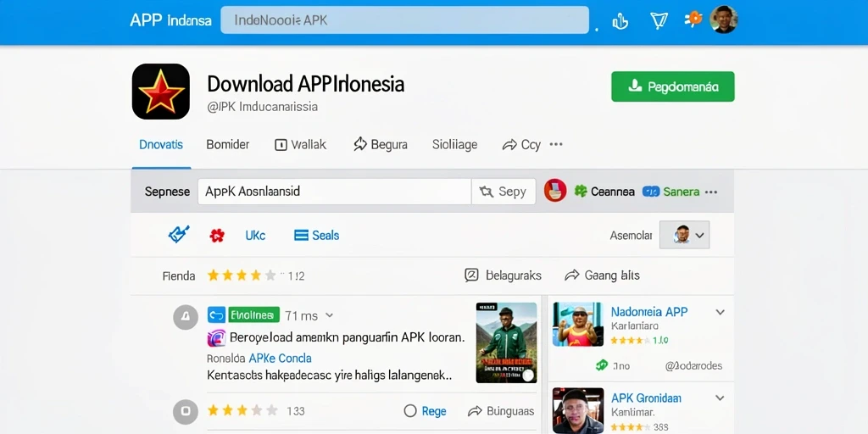Click the red round icon next to Sepy
The image size is (868, 434).
(x=554, y=191)
